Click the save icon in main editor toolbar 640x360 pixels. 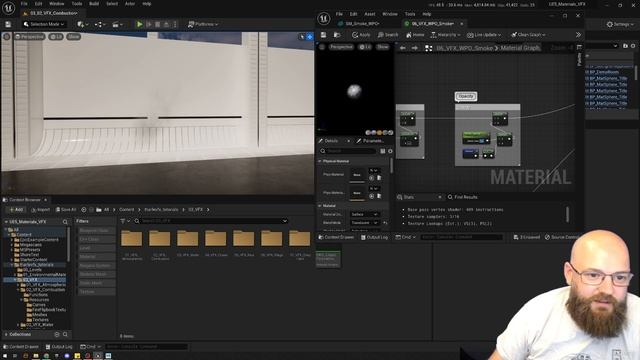coord(8,24)
